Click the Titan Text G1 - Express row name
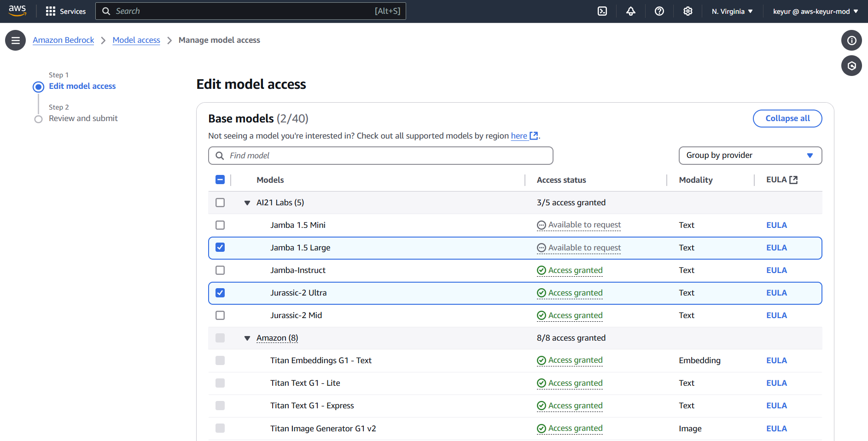 pos(312,406)
